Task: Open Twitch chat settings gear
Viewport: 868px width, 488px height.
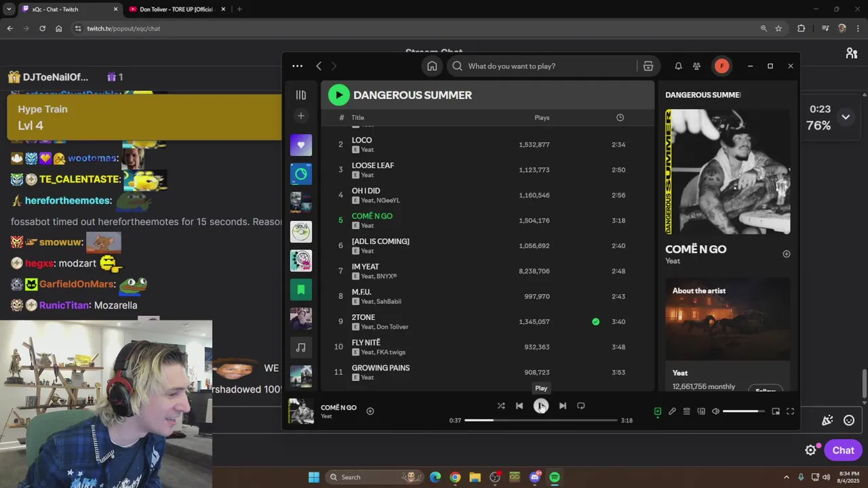Action: [x=810, y=450]
